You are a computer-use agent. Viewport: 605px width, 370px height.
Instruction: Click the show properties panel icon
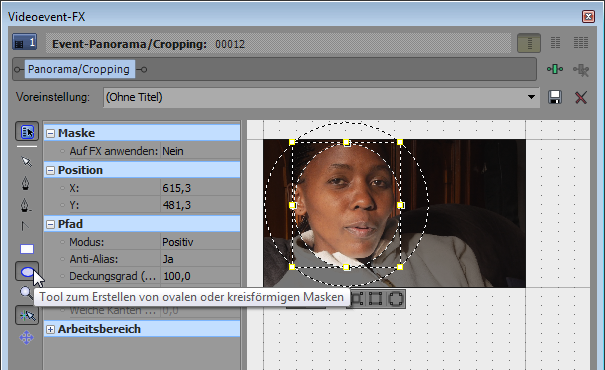[27, 132]
